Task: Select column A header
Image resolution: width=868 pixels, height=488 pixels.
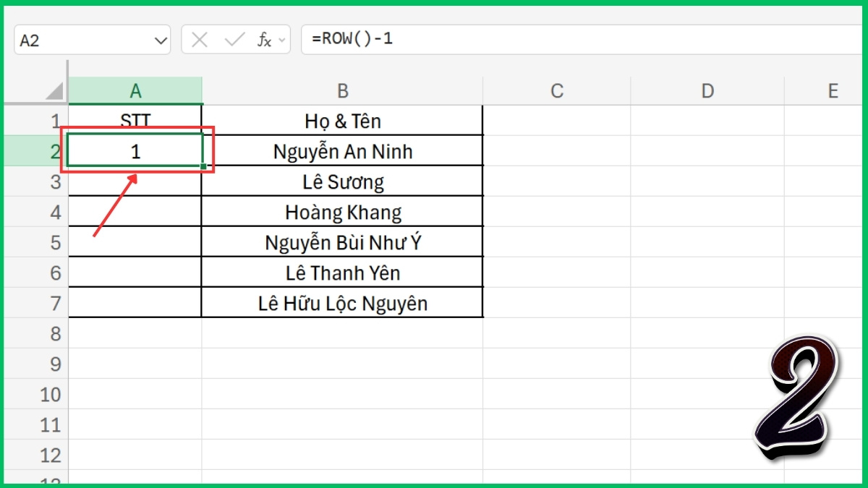Action: click(x=135, y=90)
